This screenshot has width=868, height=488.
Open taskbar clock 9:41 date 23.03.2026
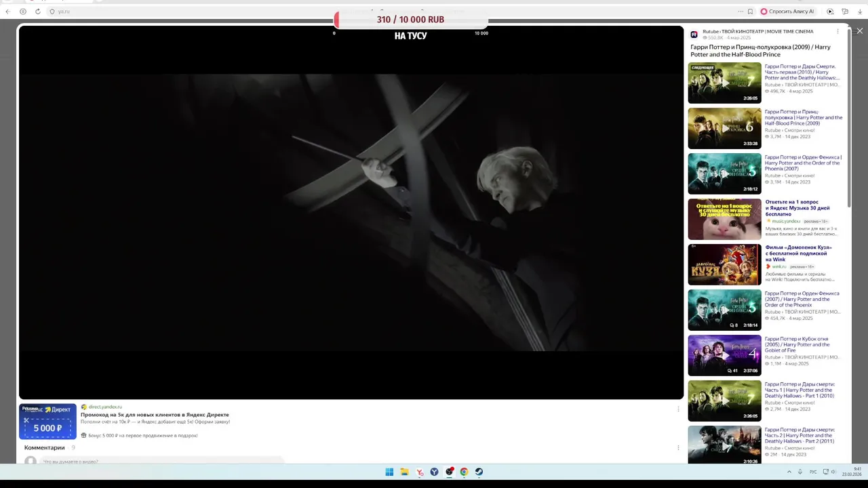852,472
